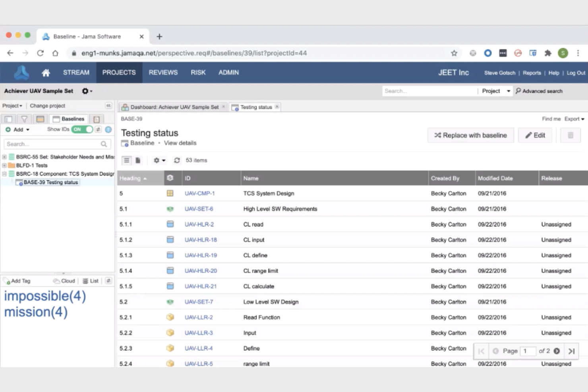This screenshot has width=588, height=392.
Task: Click the component icon for TCS System Design
Action: (170, 193)
